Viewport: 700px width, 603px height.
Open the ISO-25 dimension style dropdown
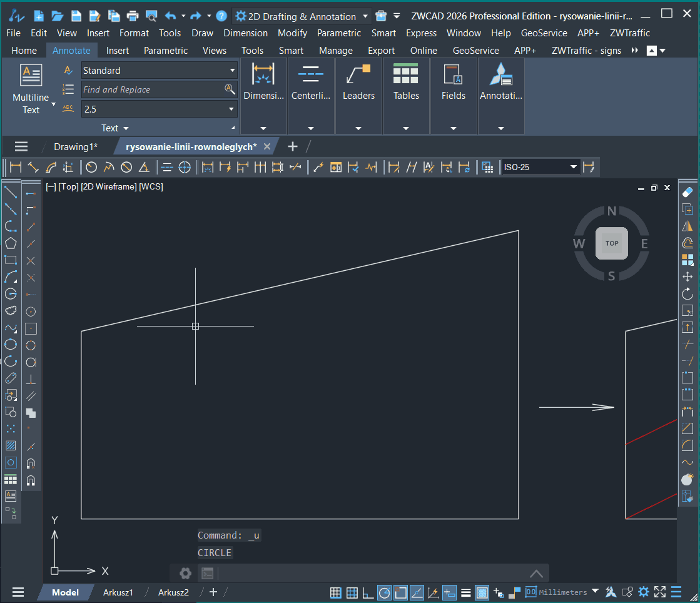click(573, 167)
